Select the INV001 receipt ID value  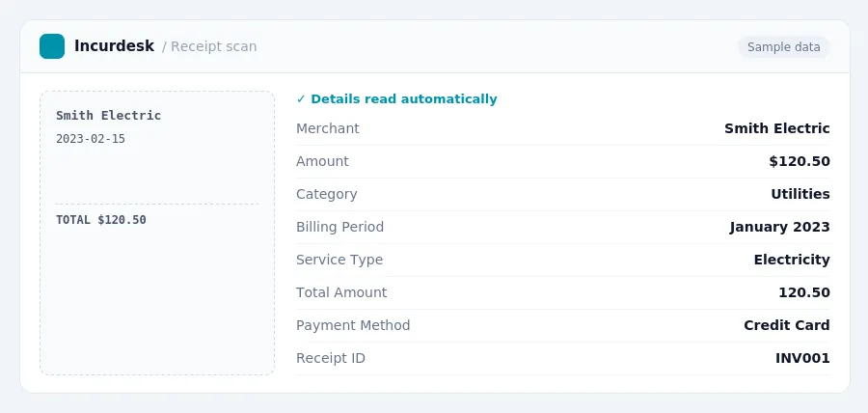click(x=802, y=358)
